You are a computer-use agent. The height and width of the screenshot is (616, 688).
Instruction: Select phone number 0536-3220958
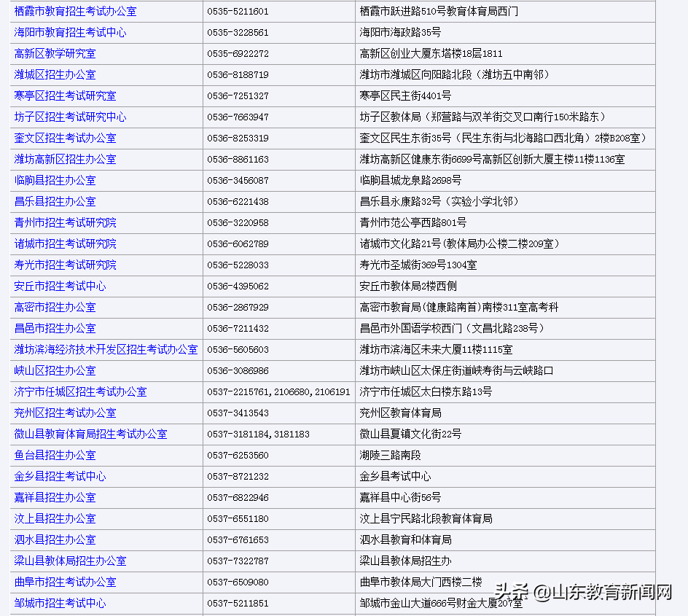[238, 222]
